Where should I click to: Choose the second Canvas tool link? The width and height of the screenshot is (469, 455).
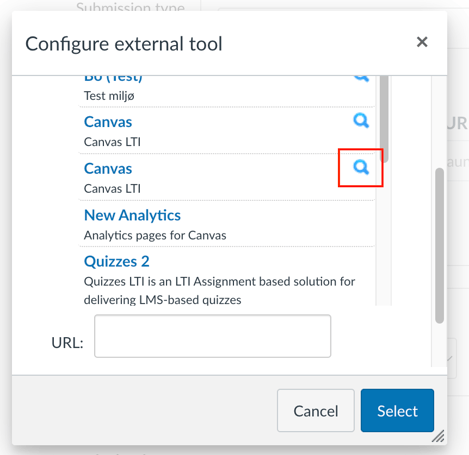tap(108, 168)
